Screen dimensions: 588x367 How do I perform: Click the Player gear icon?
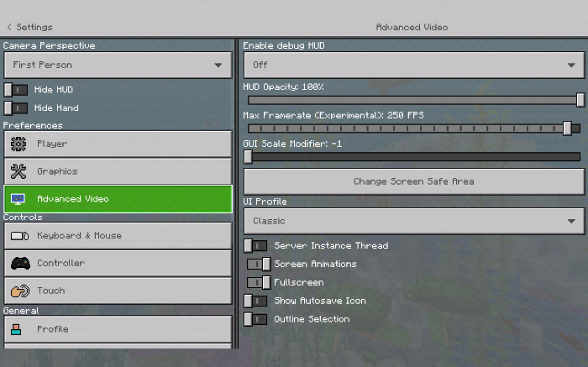tap(18, 144)
